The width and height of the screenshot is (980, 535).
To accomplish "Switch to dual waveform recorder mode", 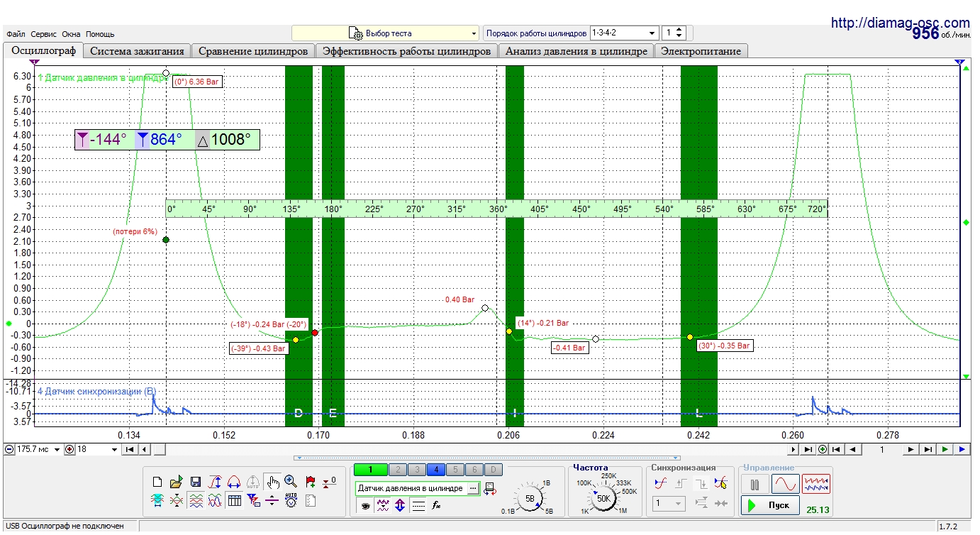I will (x=817, y=485).
